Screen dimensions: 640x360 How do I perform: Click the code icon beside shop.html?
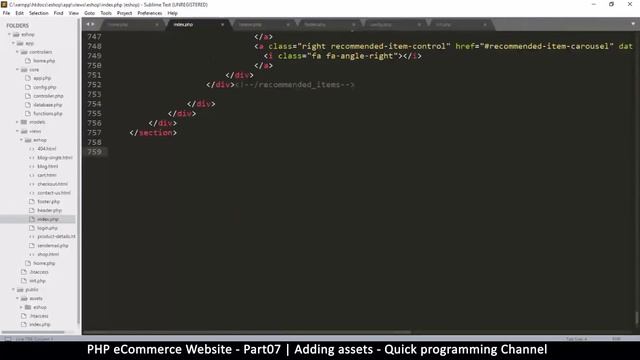[32, 254]
